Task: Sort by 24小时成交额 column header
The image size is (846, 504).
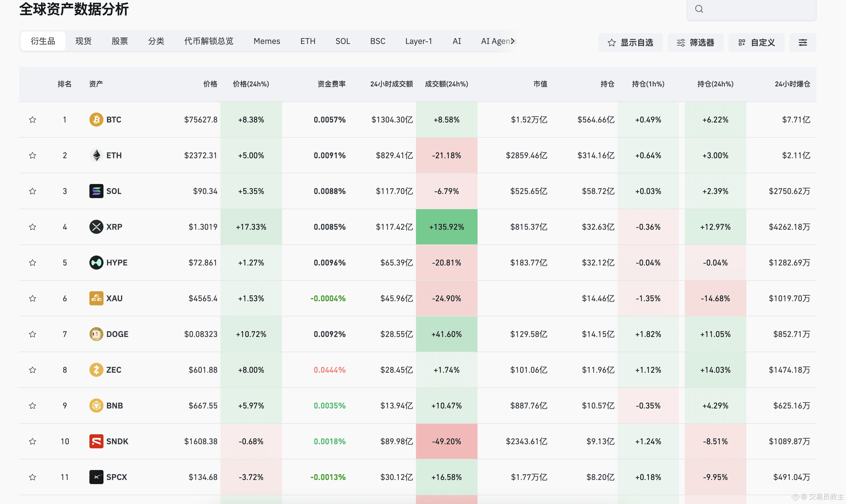Action: (x=391, y=84)
